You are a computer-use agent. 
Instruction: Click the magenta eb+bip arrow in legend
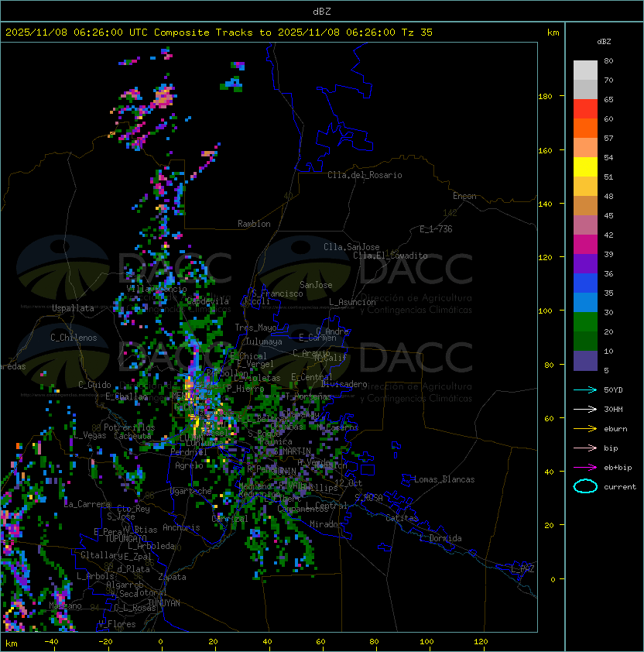click(585, 468)
